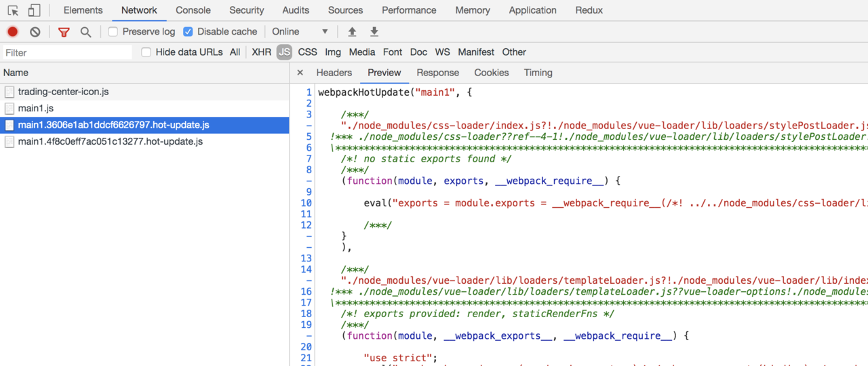Viewport: 868px width, 366px height.
Task: Import a HAR file with the upload arrow
Action: pyautogui.click(x=352, y=32)
